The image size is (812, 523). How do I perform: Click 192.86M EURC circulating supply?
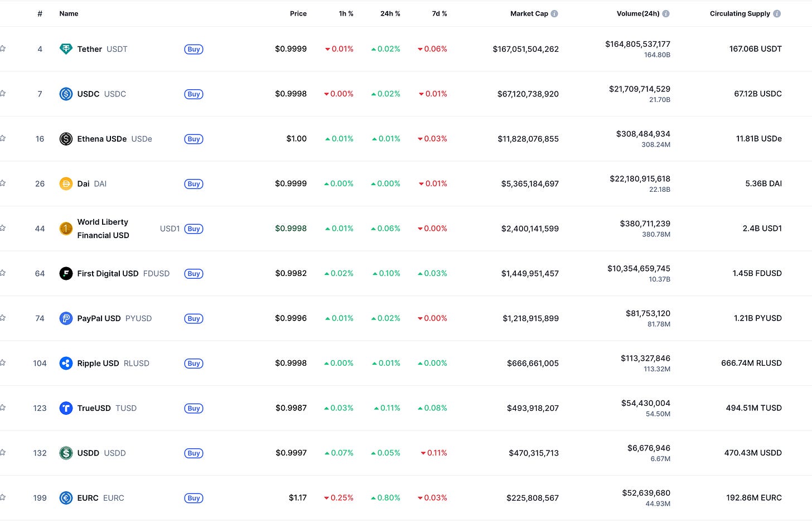[x=753, y=498]
